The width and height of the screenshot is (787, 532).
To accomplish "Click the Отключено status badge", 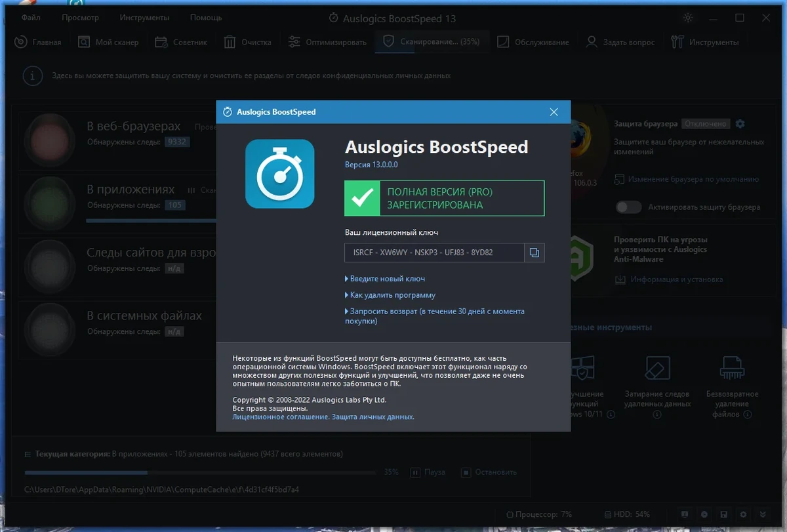I will click(706, 123).
